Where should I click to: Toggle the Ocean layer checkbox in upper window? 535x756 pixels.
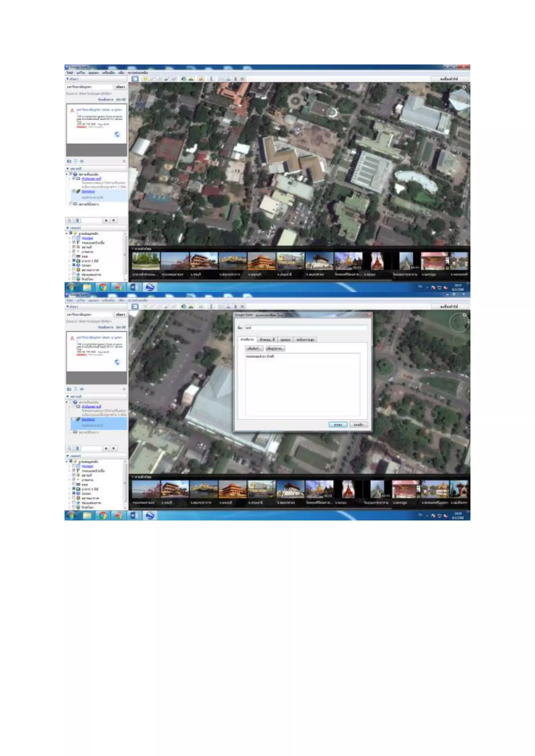[x=74, y=265]
